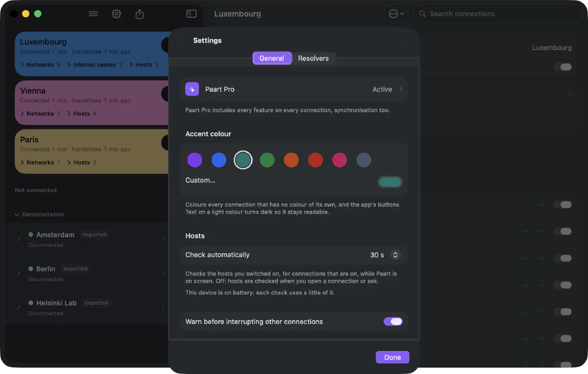This screenshot has height=374, width=588.
Task: Switch to the General settings tab
Action: point(272,58)
